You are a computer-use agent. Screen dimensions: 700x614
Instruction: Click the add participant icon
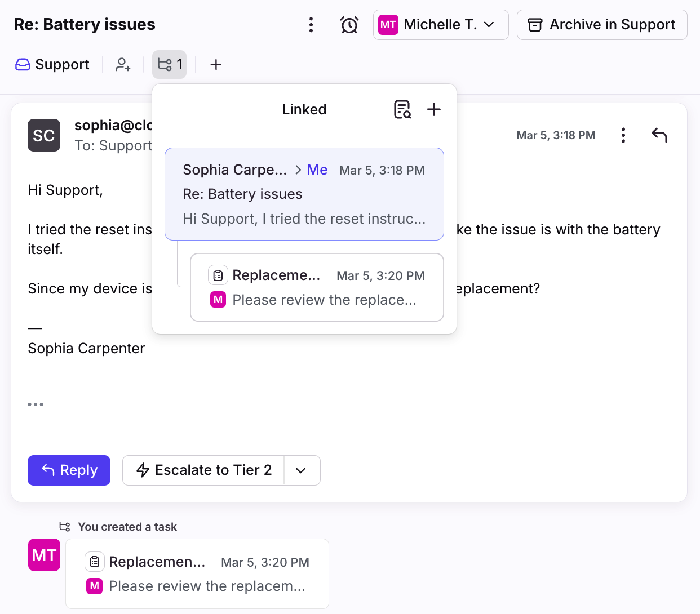(x=123, y=65)
